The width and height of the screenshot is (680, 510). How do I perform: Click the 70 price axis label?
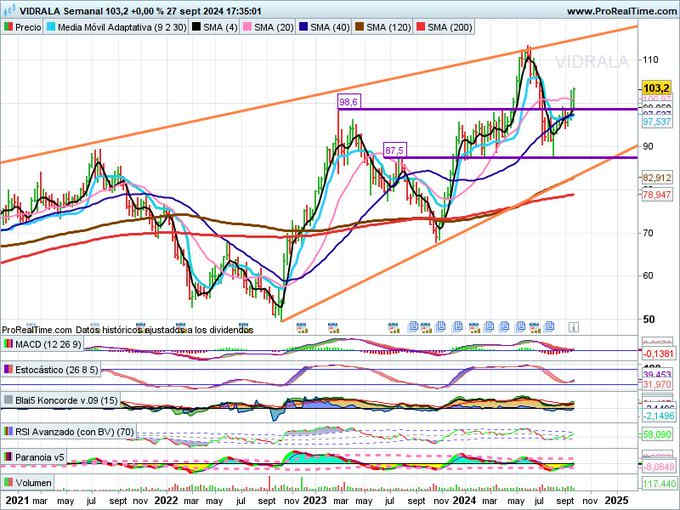pyautogui.click(x=648, y=233)
